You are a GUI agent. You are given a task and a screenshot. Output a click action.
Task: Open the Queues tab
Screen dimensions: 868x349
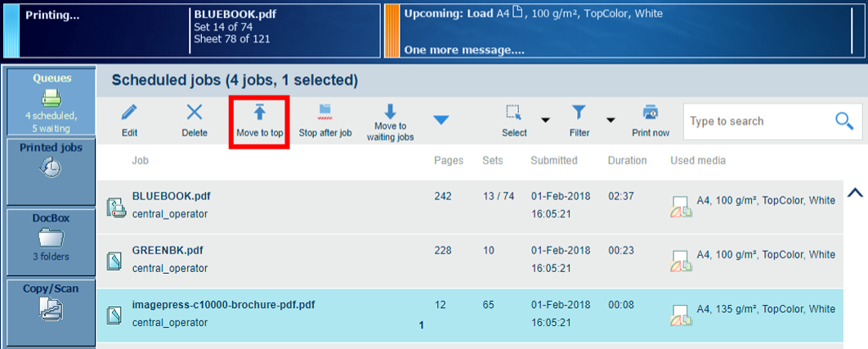[x=51, y=102]
